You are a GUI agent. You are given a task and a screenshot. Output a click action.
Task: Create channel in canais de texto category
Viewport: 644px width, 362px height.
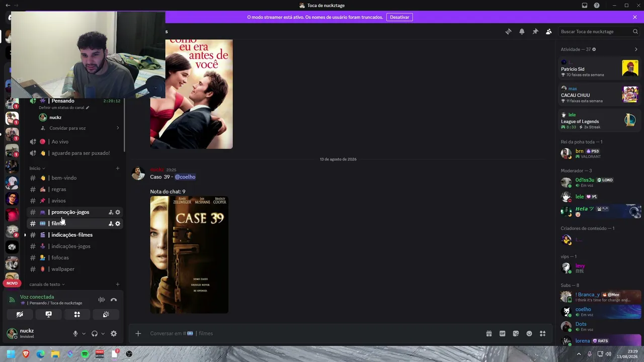point(118,285)
